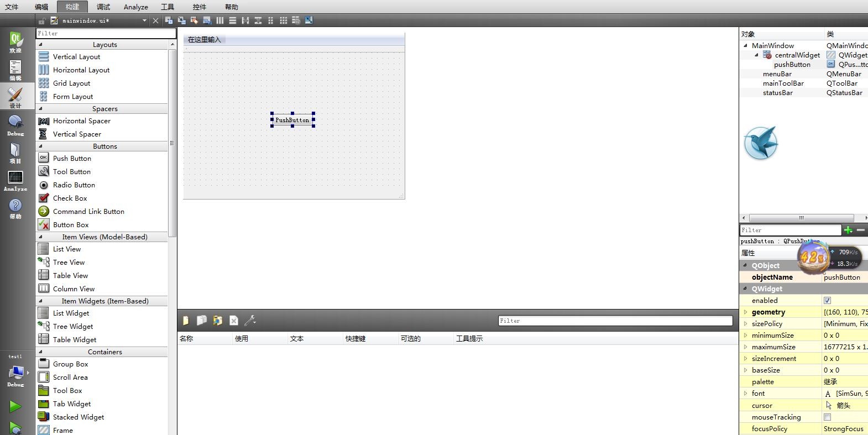The width and height of the screenshot is (868, 435).
Task: Open the Analyze menu in the menu bar
Action: (x=136, y=7)
